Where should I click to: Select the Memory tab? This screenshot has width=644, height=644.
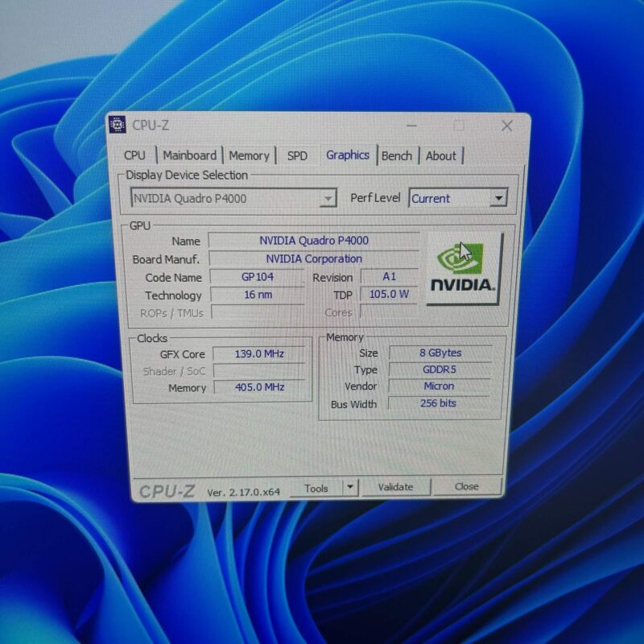pyautogui.click(x=250, y=156)
